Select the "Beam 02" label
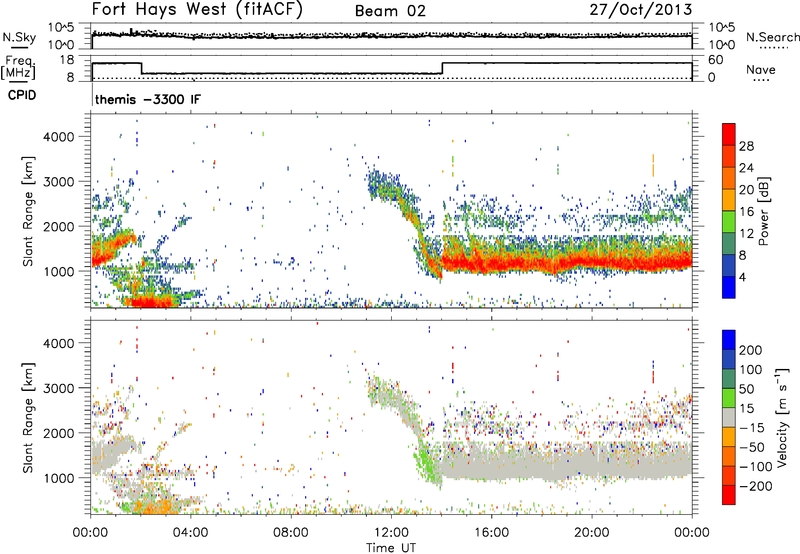800x554 pixels. [x=390, y=11]
